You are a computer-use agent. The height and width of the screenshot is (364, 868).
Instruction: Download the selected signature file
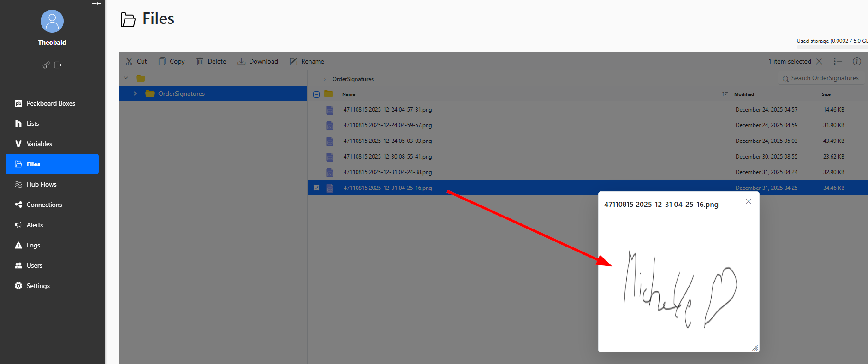257,61
